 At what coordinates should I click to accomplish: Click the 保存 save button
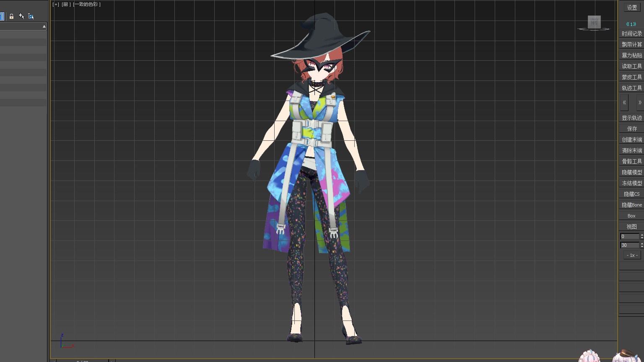tap(631, 129)
